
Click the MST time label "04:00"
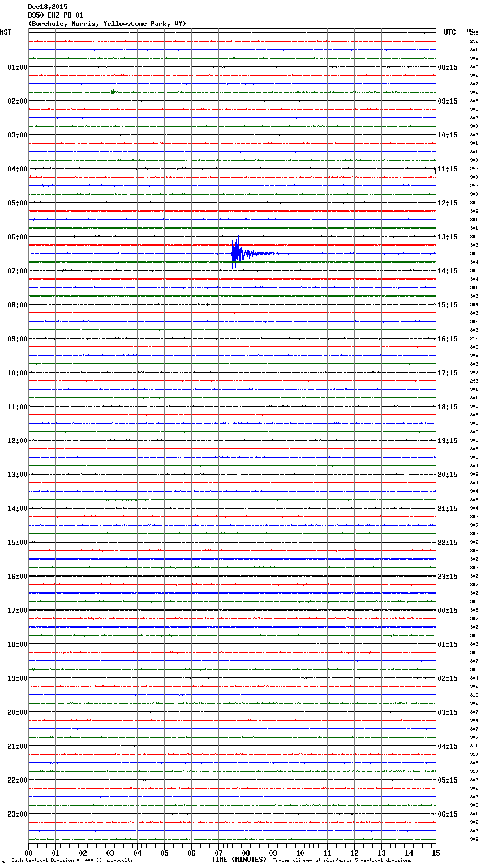pos(18,169)
